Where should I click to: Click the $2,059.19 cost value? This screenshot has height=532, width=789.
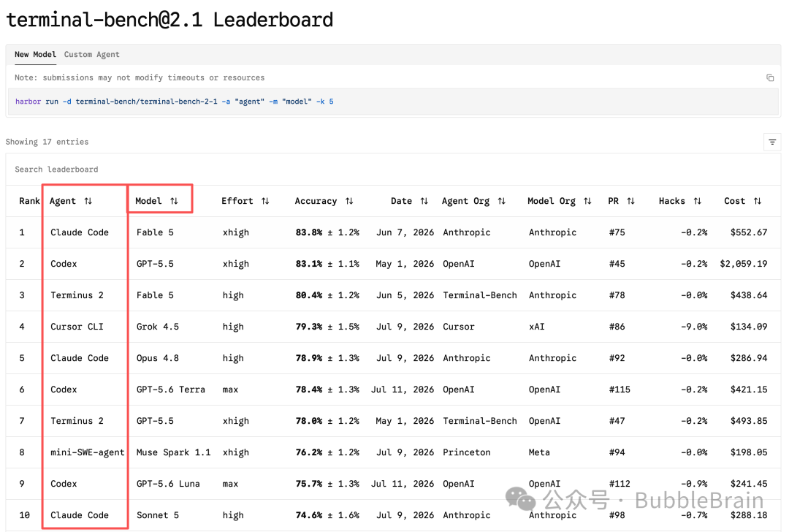(x=744, y=264)
